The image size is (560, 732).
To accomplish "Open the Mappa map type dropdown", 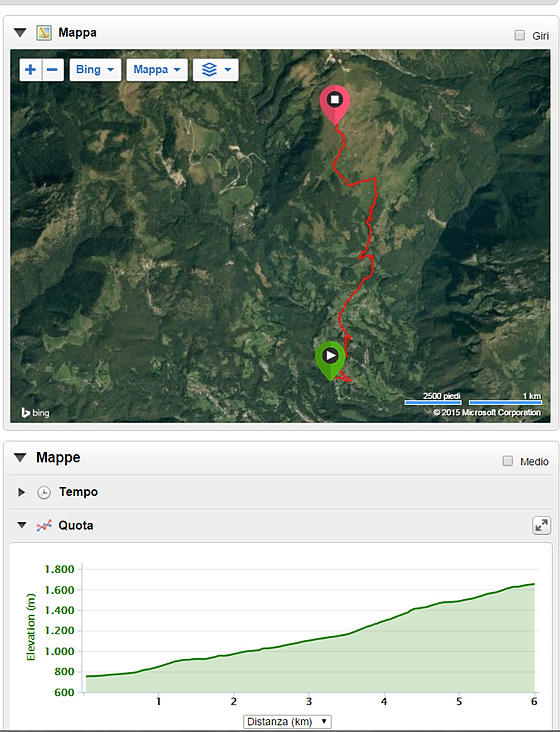I will pyautogui.click(x=157, y=70).
